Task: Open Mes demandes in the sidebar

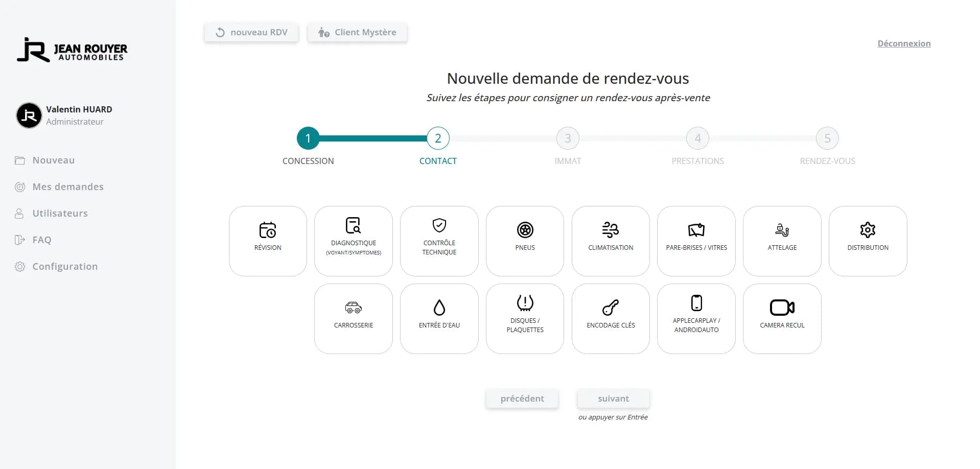Action: (x=67, y=187)
